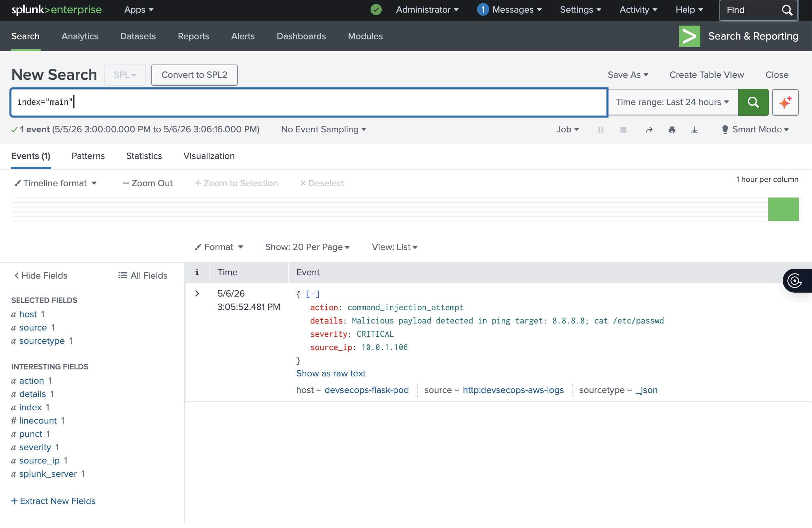Switch to the Visualization tab
Image resolution: width=812 pixels, height=528 pixels.
pos(209,156)
